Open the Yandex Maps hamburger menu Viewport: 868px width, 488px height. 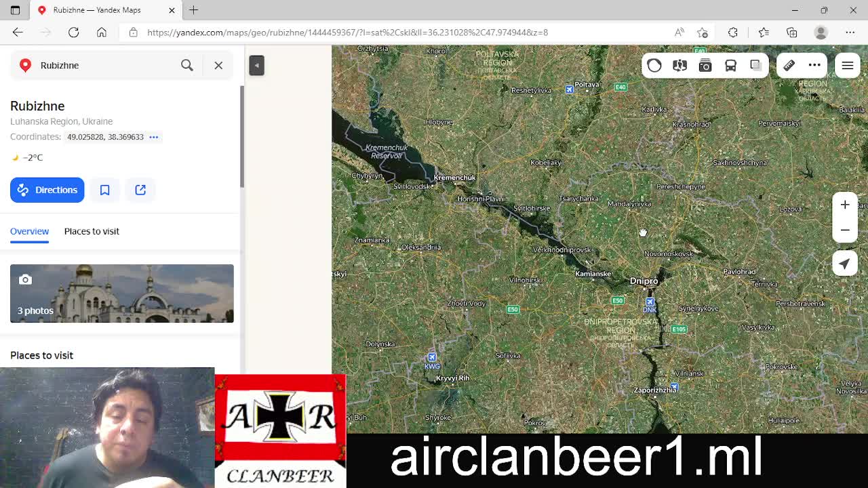click(x=848, y=66)
